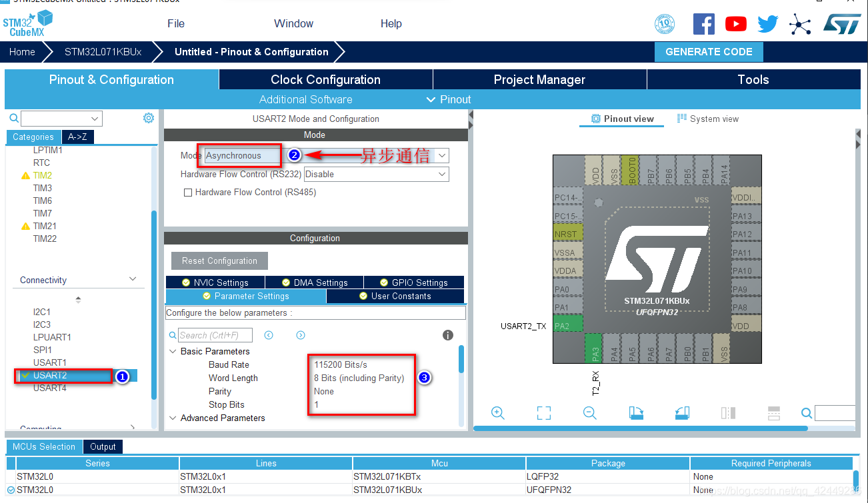Screen dimensions: 868x503
Task: Click the ST community network icon
Action: point(799,25)
